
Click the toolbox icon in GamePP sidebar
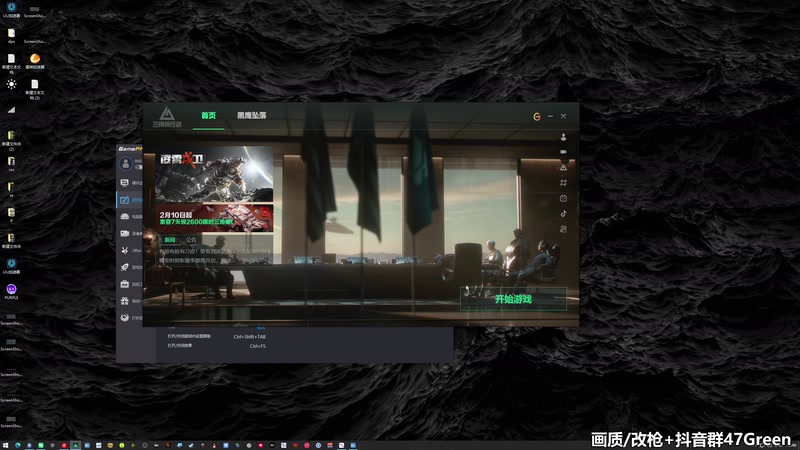click(124, 284)
